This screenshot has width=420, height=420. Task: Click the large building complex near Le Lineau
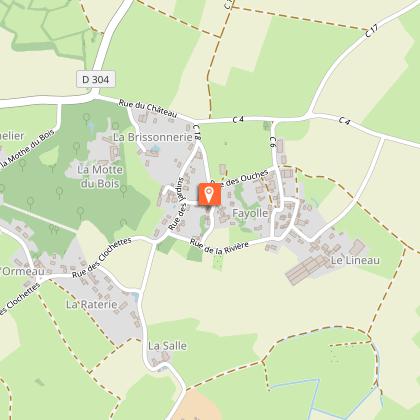coord(307,269)
